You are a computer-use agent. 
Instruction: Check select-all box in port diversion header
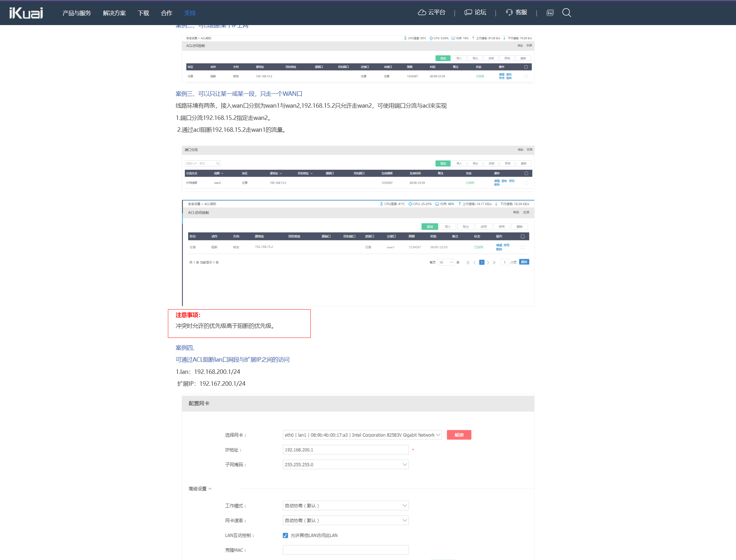point(526,173)
